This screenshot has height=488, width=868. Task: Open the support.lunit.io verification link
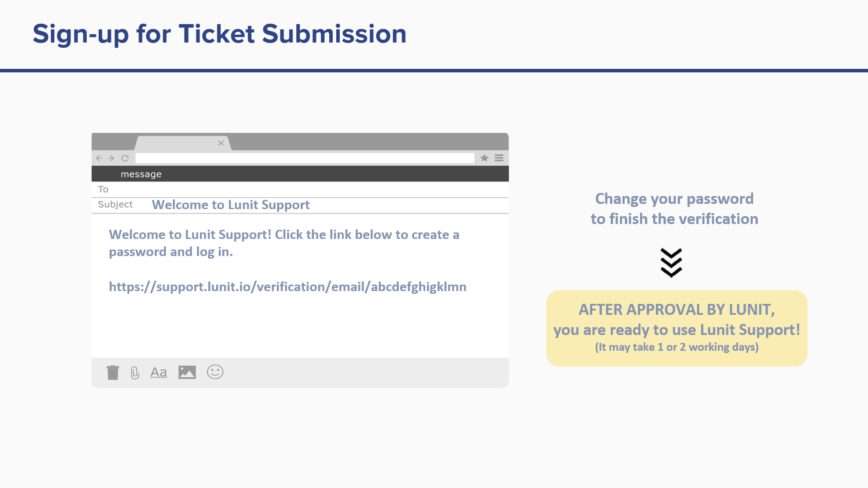pyautogui.click(x=288, y=287)
